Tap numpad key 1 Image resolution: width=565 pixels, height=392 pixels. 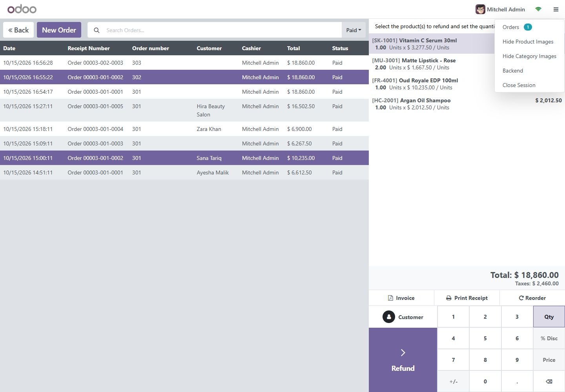[x=453, y=317]
